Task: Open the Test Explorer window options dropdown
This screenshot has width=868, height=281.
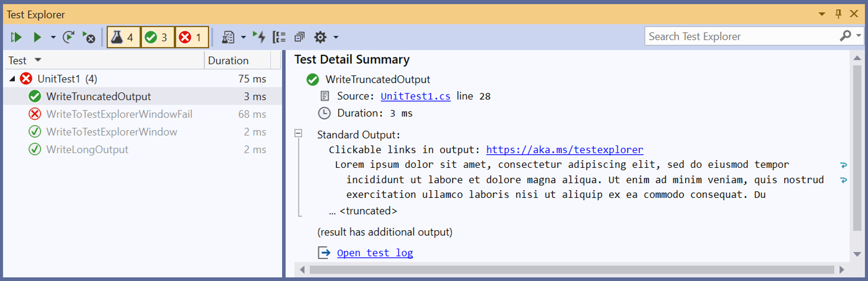Action: [x=822, y=14]
